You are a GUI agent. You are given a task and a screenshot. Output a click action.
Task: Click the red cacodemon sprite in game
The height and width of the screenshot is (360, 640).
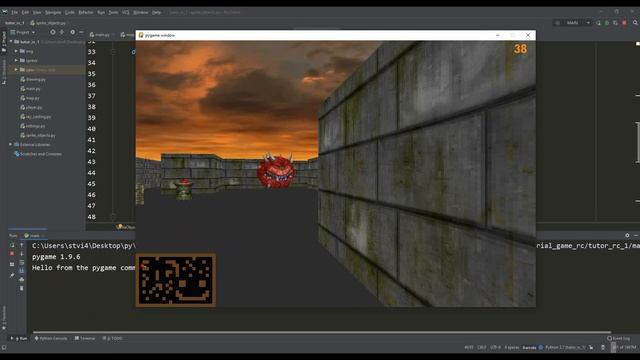tap(276, 171)
